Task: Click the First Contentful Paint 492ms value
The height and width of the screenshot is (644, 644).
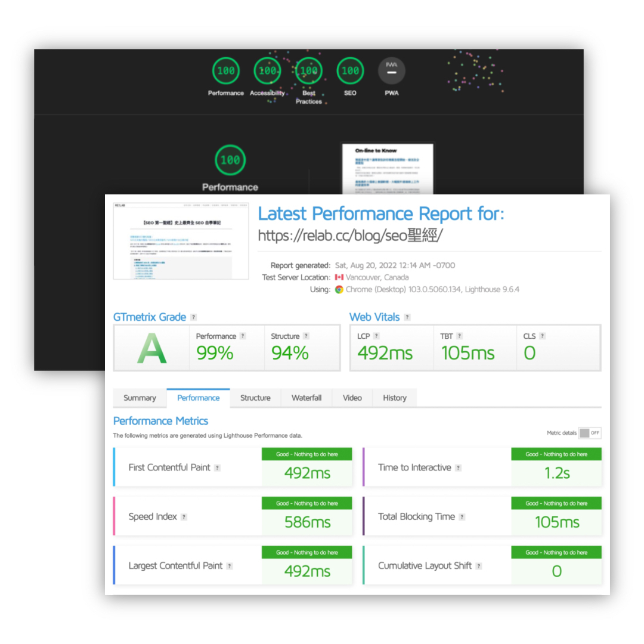Action: [307, 473]
